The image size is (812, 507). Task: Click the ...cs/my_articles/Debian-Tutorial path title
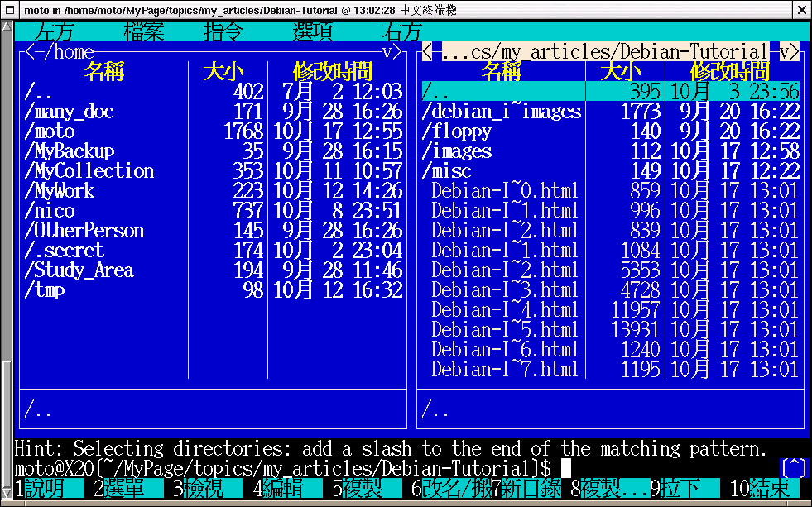click(605, 52)
